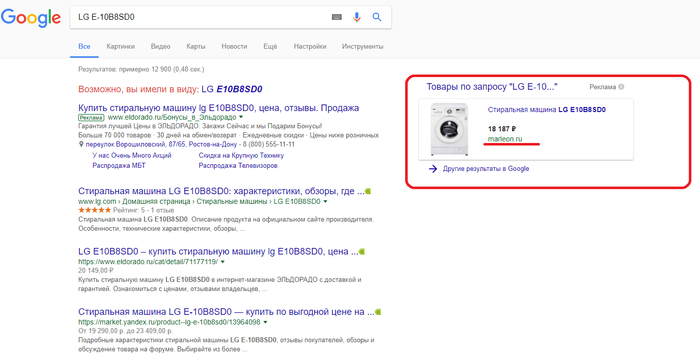The width and height of the screenshot is (700, 361).
Task: Start voice search with microphone icon
Action: click(x=356, y=17)
